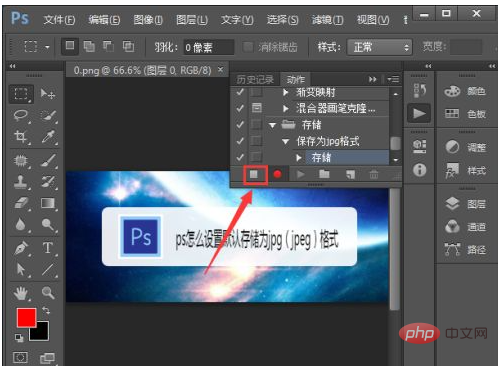Select the Blur tool

point(21,224)
